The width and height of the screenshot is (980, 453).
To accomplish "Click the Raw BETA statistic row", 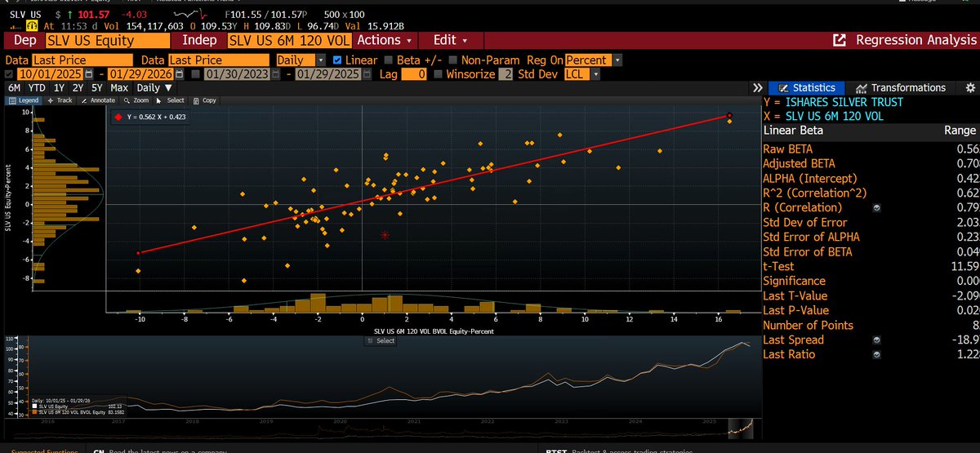I will 871,149.
